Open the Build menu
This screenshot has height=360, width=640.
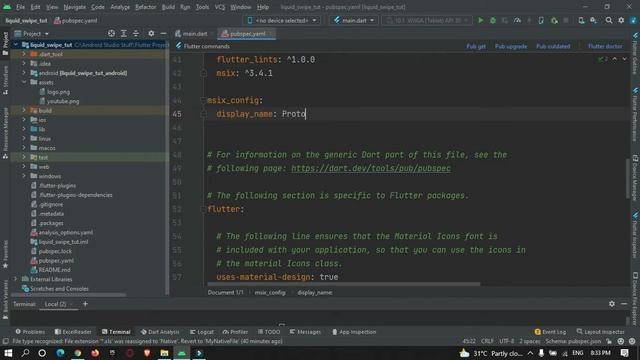pyautogui.click(x=168, y=7)
